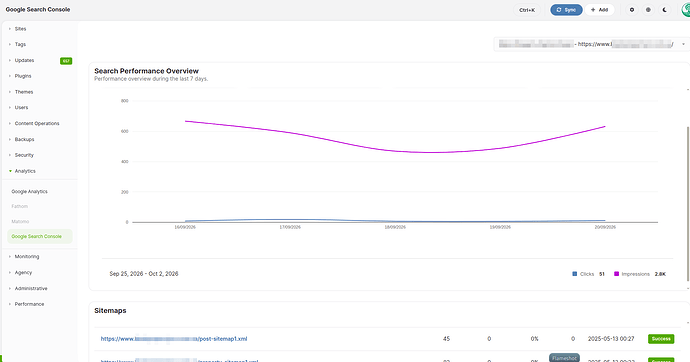Click the Success badge for post-sitemap1.xml

click(x=661, y=339)
